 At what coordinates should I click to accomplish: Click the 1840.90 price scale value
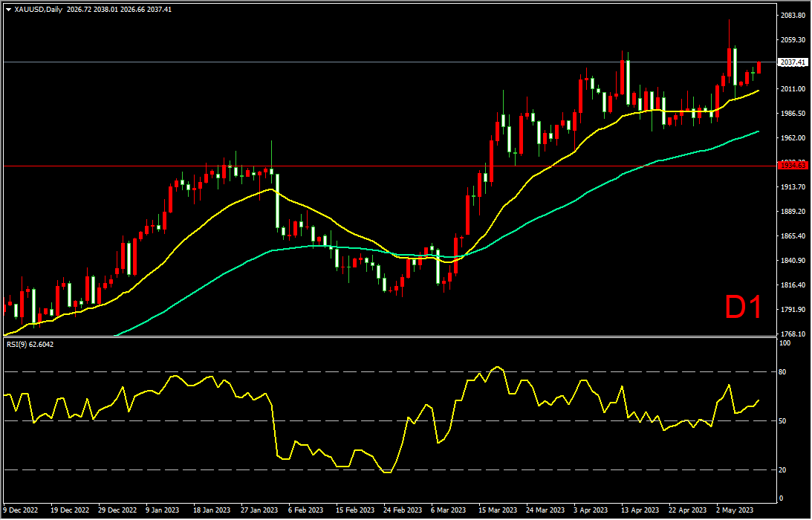click(793, 261)
